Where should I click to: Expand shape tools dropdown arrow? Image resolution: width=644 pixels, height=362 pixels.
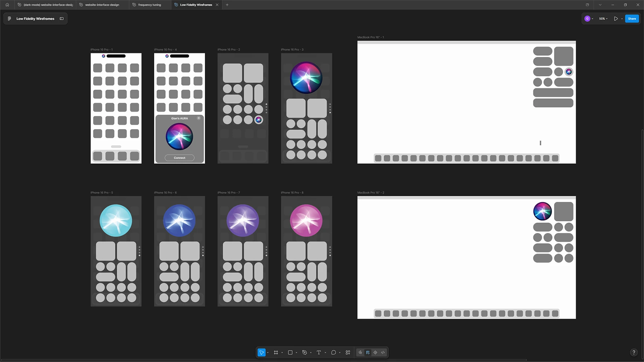tap(297, 352)
